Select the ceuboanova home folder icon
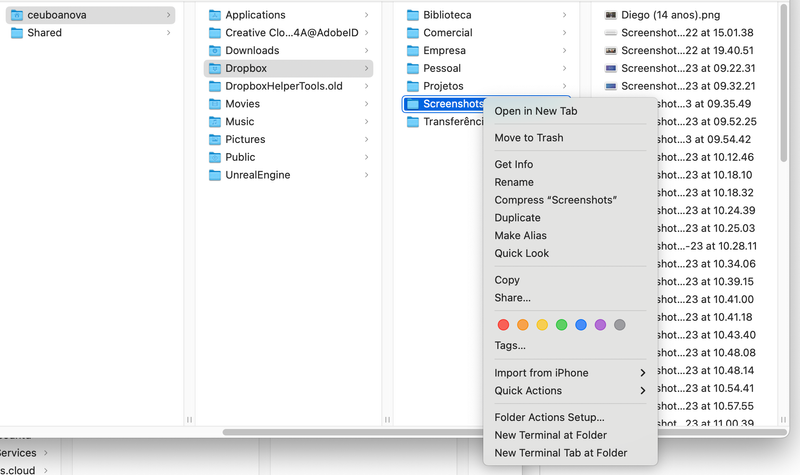Viewport: 800px width, 475px height. pos(17,15)
